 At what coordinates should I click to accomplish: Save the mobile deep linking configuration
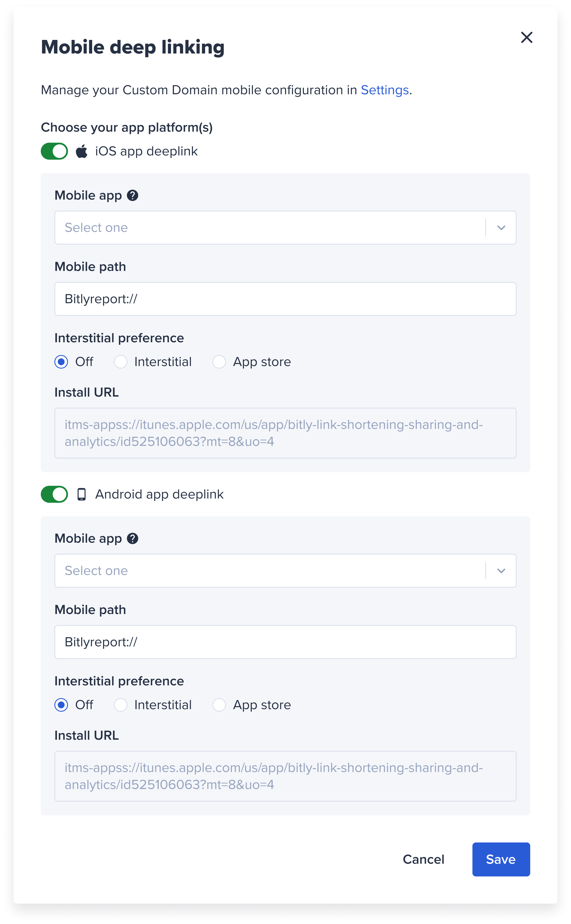pos(501,859)
